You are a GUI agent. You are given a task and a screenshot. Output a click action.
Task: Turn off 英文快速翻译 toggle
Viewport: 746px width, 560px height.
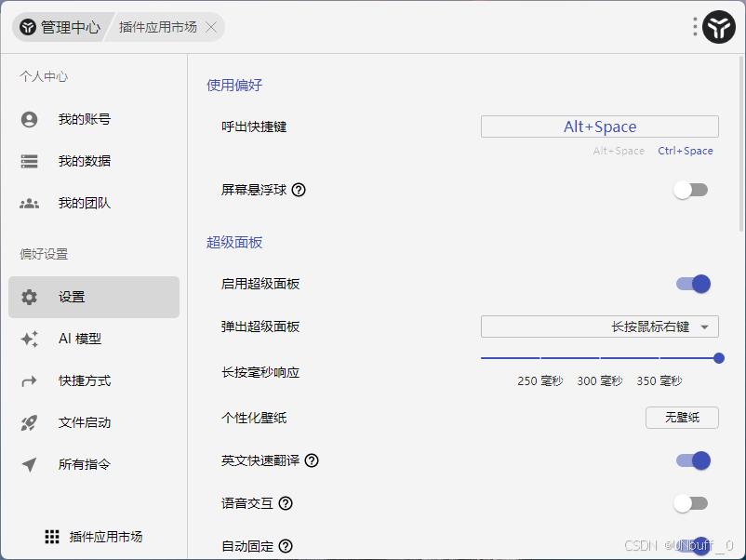click(x=693, y=460)
